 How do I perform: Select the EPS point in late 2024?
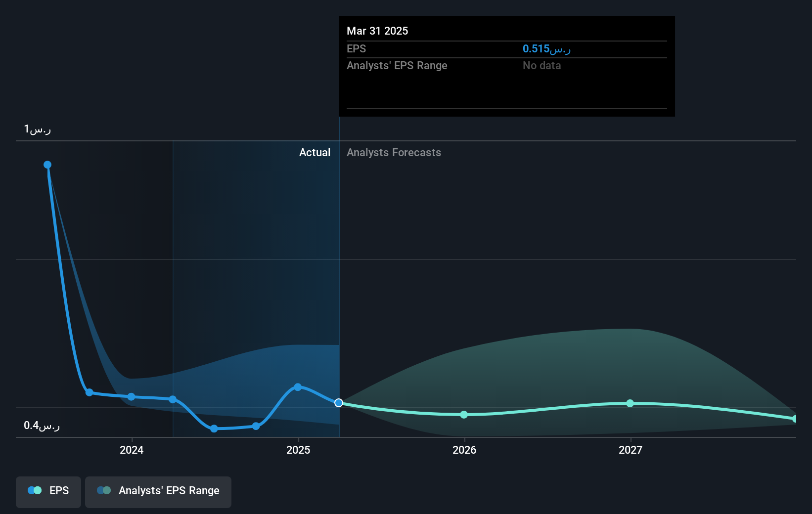click(x=256, y=426)
